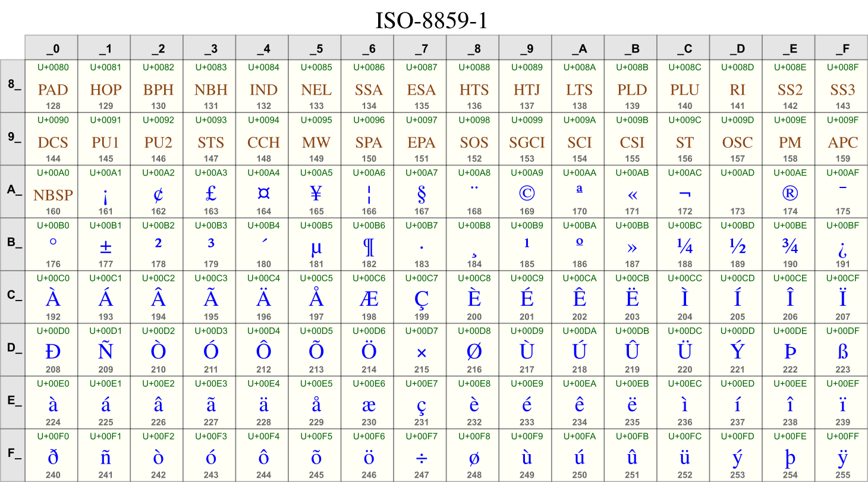
Task: Click the U+00C6 codepoint label
Action: tap(369, 277)
